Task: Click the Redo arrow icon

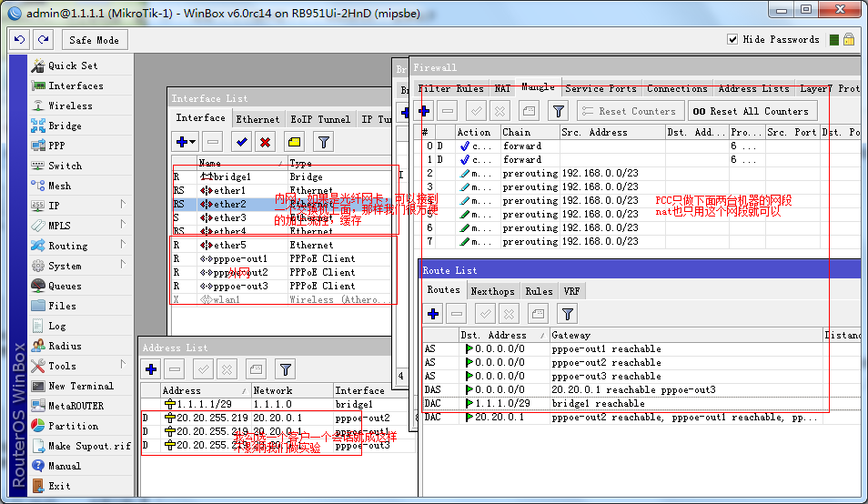Action: 43,40
